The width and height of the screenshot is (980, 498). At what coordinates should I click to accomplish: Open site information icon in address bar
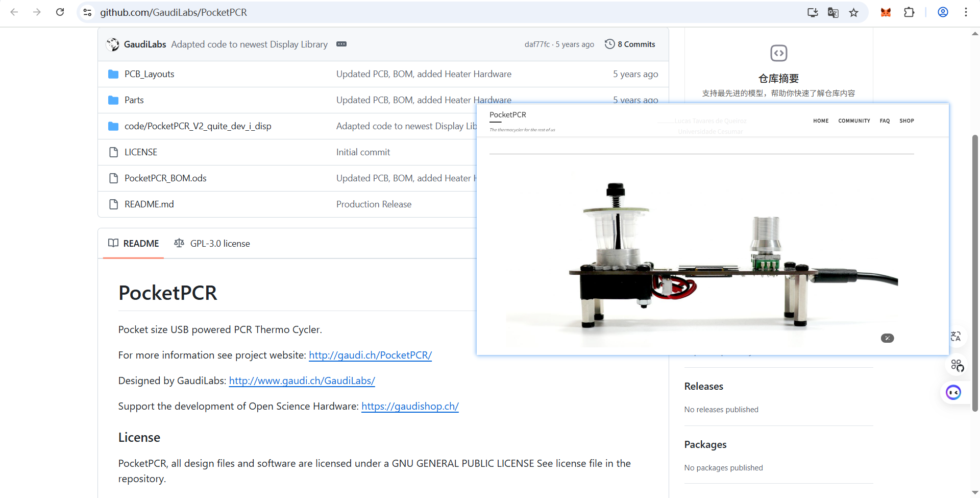(88, 12)
